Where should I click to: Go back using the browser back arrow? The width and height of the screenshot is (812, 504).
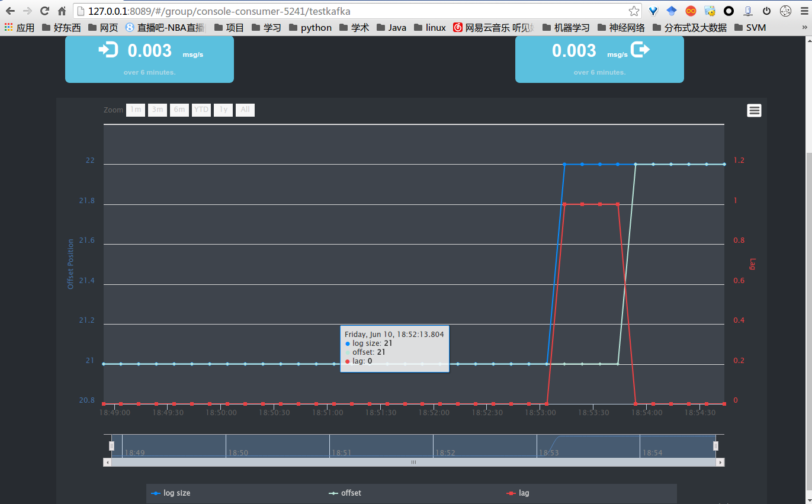click(10, 11)
